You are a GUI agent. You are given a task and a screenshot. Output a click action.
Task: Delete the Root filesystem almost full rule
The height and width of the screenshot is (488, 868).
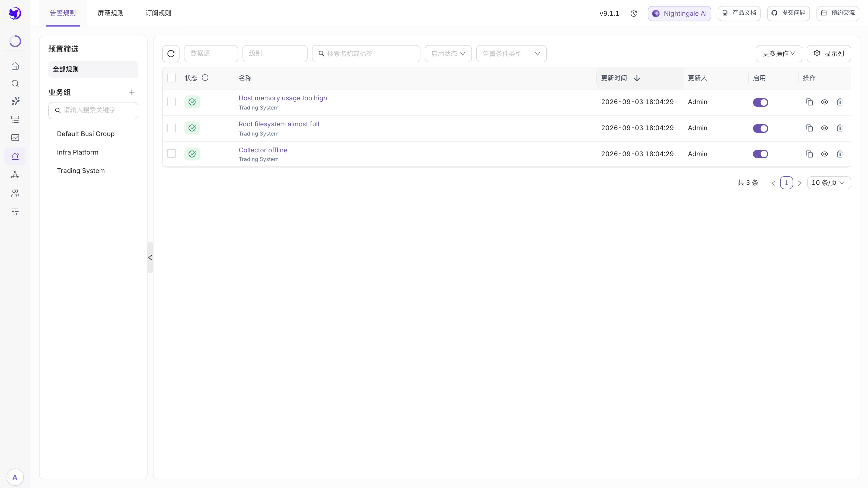840,128
